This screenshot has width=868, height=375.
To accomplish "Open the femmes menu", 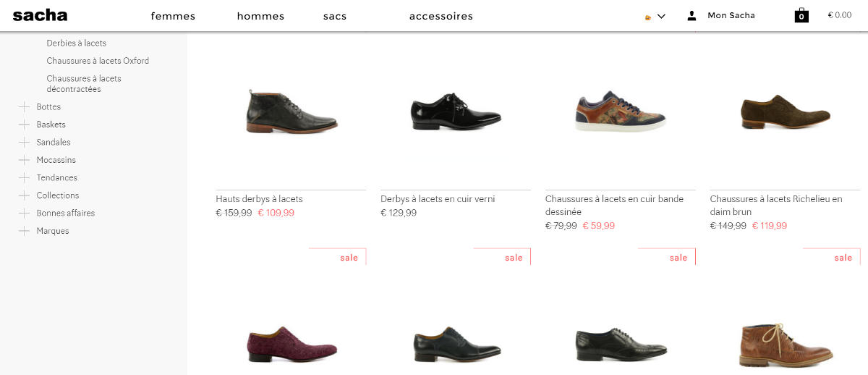I will coord(173,16).
